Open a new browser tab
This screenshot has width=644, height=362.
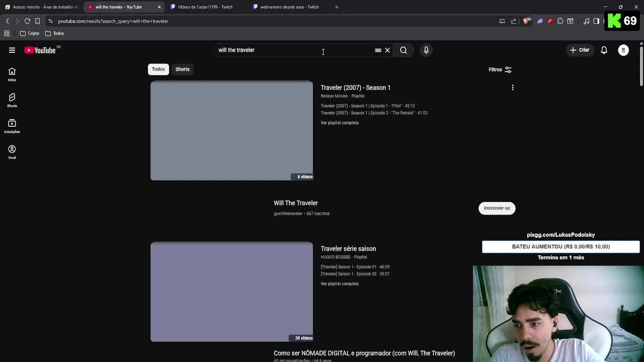[x=337, y=7]
